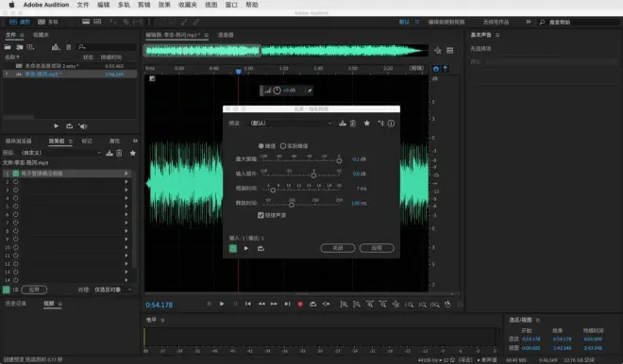Play preview in effect dialog

pos(246,249)
